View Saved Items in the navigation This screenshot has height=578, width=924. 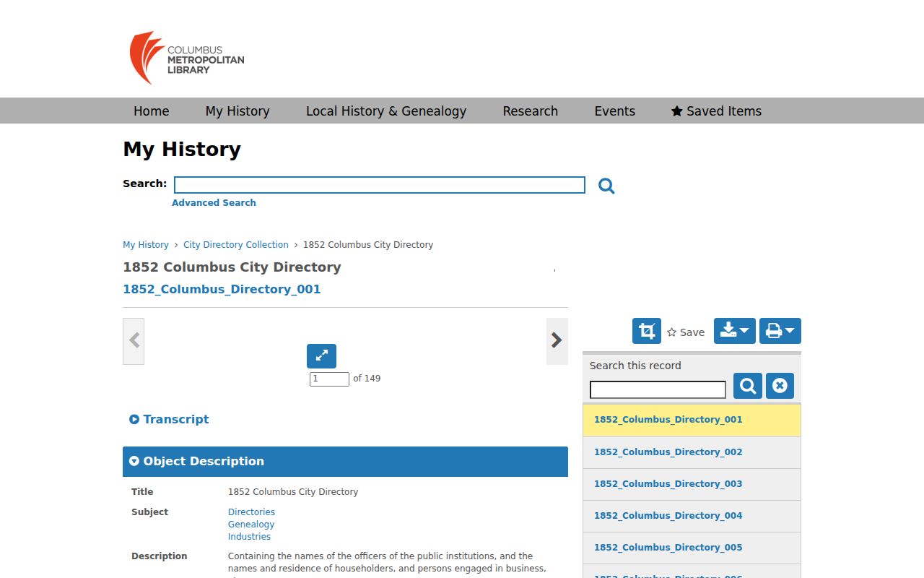point(716,111)
